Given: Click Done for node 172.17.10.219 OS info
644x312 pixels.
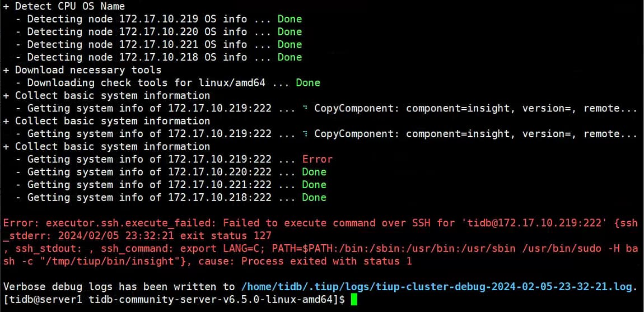Looking at the screenshot, I should (x=290, y=19).
